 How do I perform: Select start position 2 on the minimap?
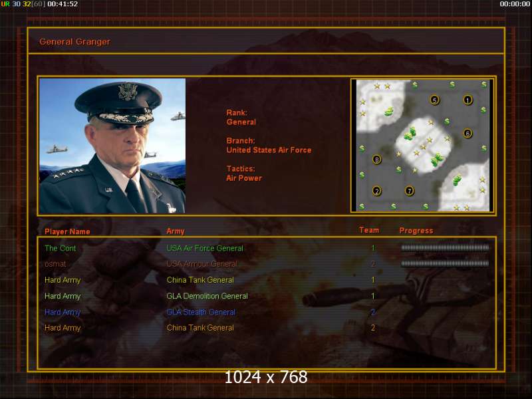tap(376, 191)
